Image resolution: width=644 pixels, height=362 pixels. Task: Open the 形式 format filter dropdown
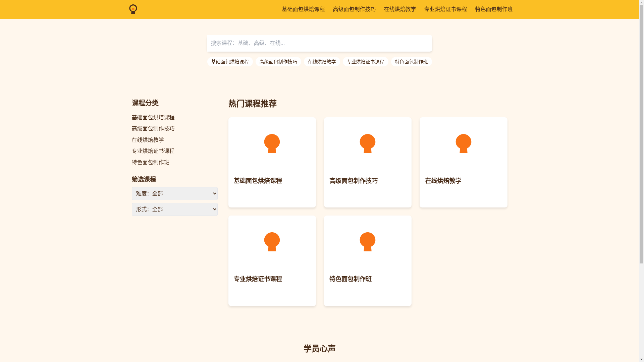click(x=174, y=209)
